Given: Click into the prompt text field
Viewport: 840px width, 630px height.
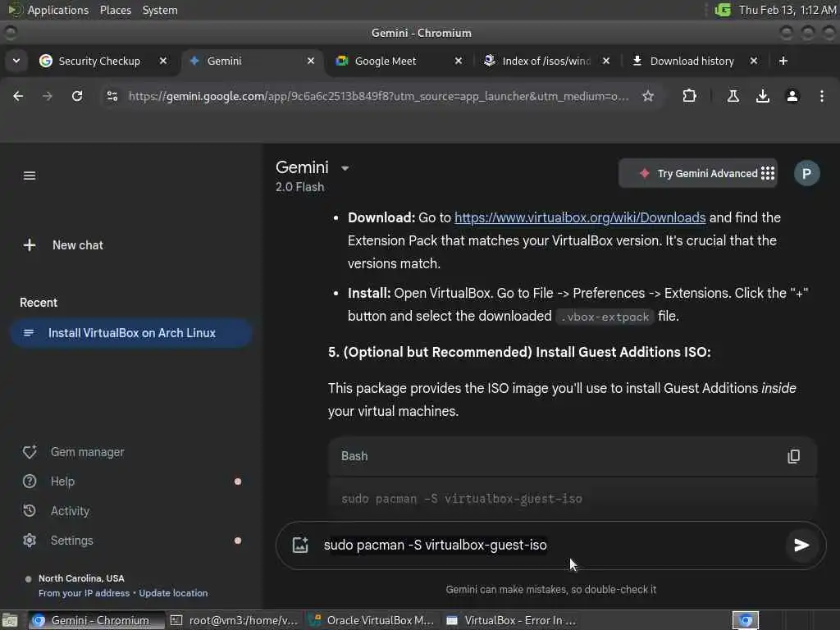Looking at the screenshot, I should (549, 546).
